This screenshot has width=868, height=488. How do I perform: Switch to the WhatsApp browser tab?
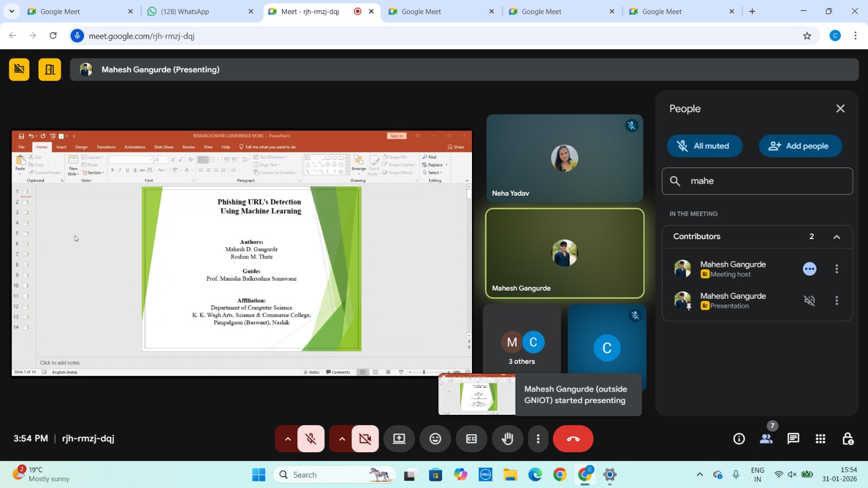click(x=200, y=11)
